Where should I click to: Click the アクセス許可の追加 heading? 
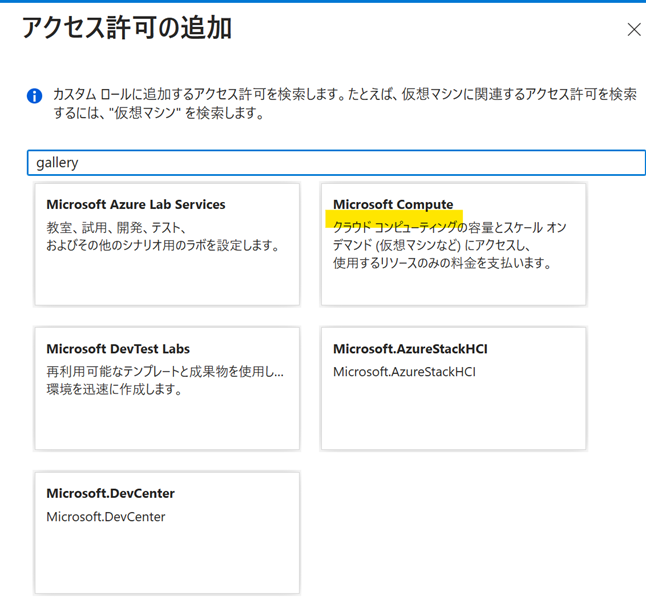pyautogui.click(x=127, y=29)
